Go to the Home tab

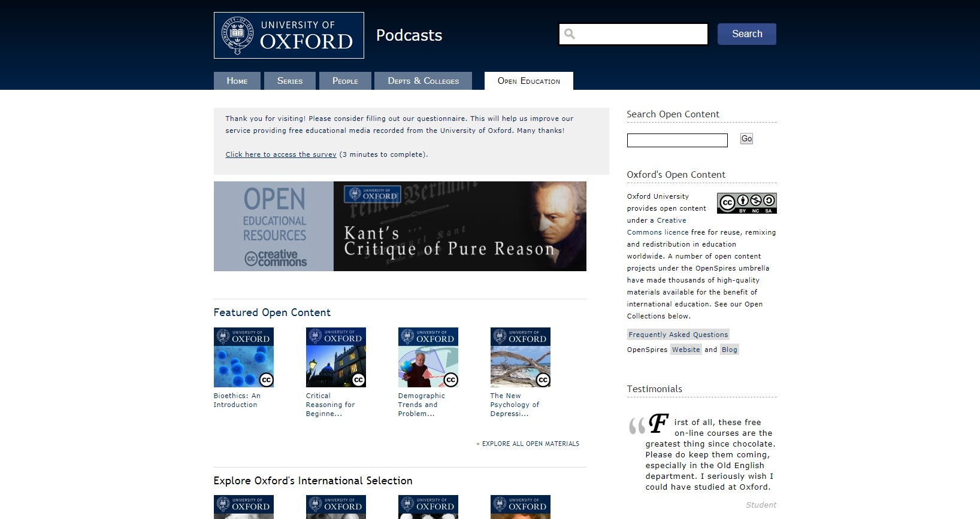(237, 81)
